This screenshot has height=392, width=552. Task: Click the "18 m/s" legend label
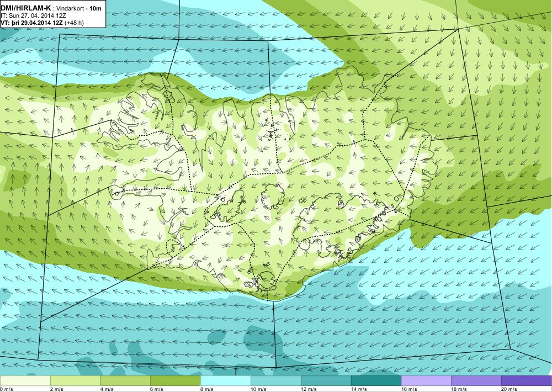(459, 389)
